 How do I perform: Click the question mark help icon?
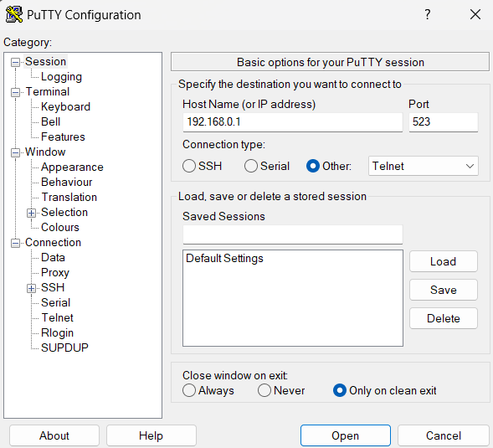(427, 14)
